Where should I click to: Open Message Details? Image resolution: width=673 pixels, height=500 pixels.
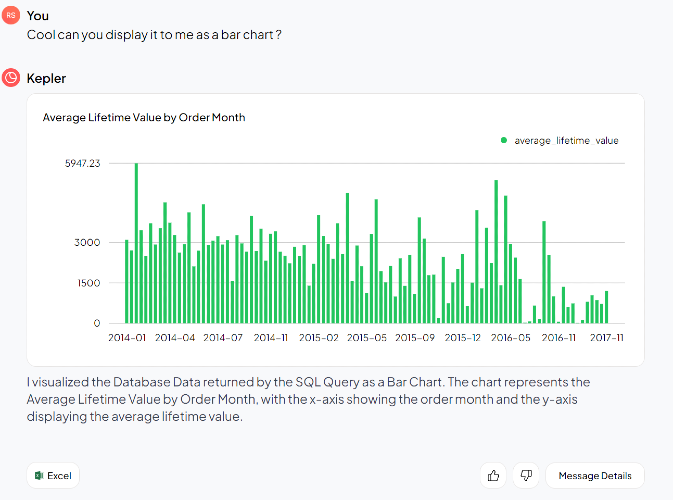(595, 476)
